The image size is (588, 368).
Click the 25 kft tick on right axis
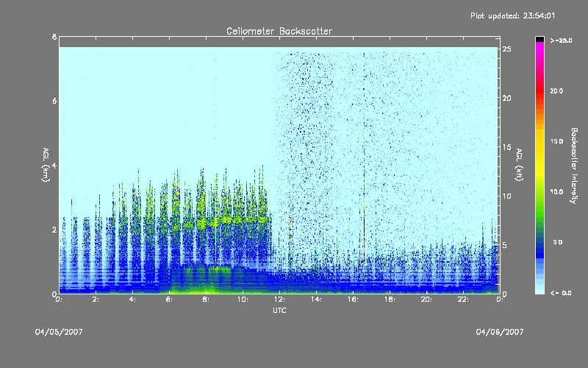(506, 49)
